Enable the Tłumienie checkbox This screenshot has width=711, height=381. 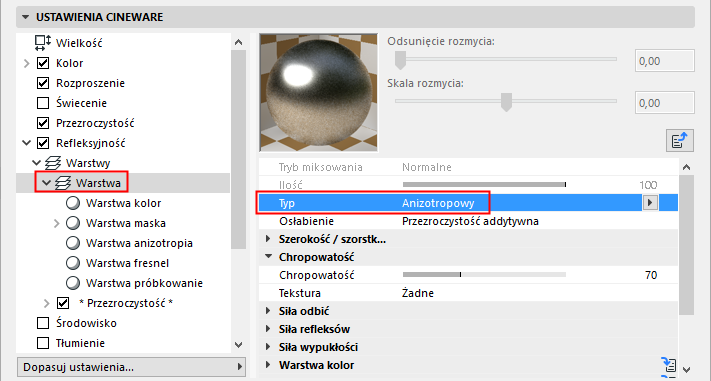[x=43, y=343]
